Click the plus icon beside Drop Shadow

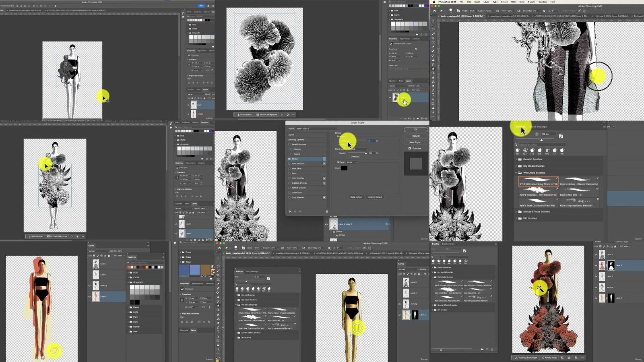coord(324,197)
